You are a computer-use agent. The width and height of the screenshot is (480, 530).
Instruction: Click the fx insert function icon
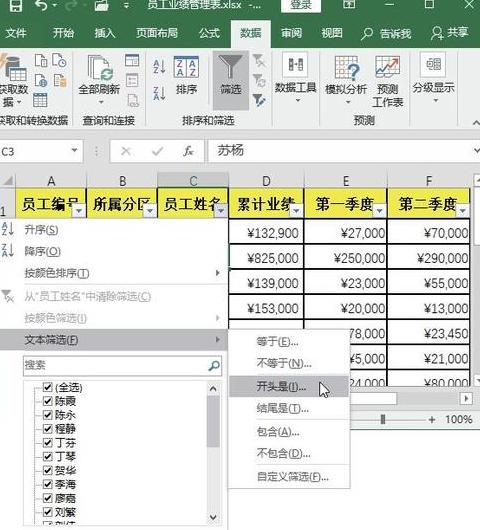tap(188, 151)
